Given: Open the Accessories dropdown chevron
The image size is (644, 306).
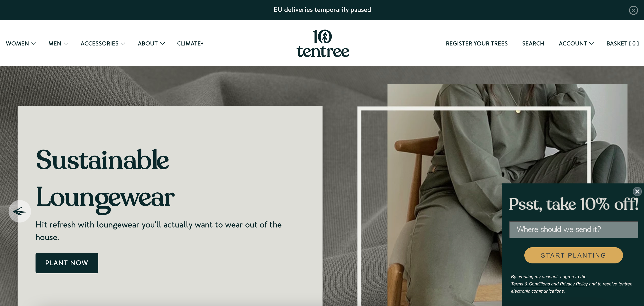Looking at the screenshot, I should pyautogui.click(x=123, y=44).
